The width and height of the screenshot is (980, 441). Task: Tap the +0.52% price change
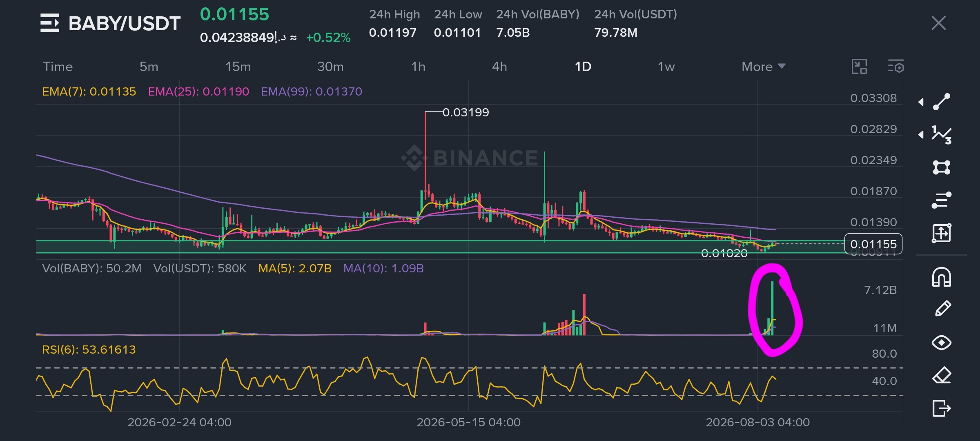coord(328,38)
